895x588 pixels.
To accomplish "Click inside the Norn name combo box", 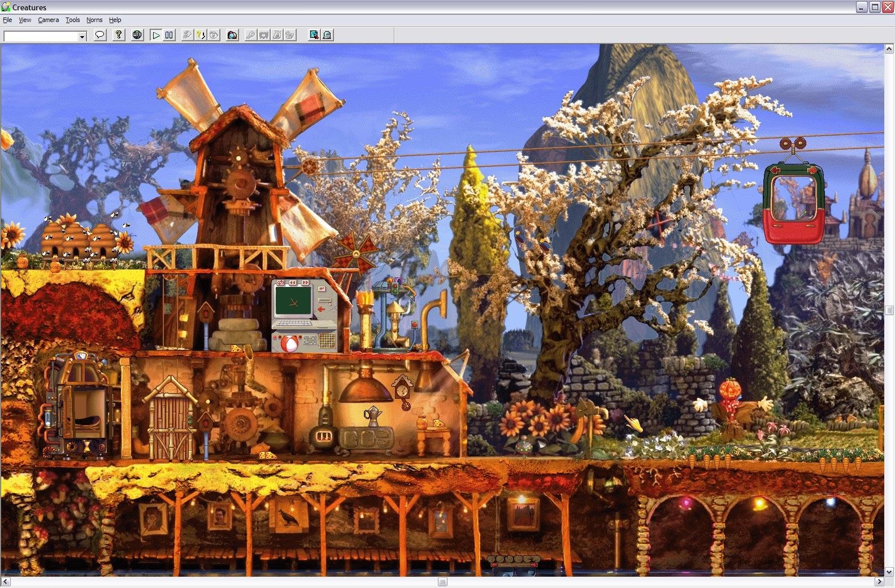I will coord(41,37).
